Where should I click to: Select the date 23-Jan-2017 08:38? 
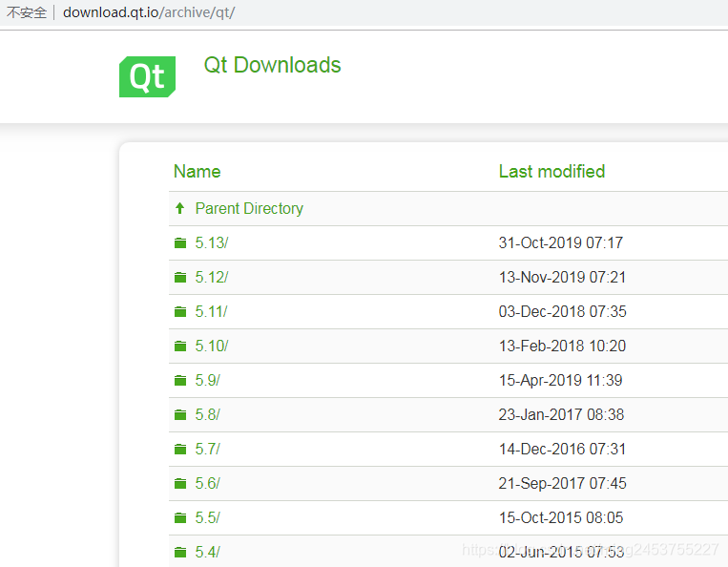(x=561, y=414)
